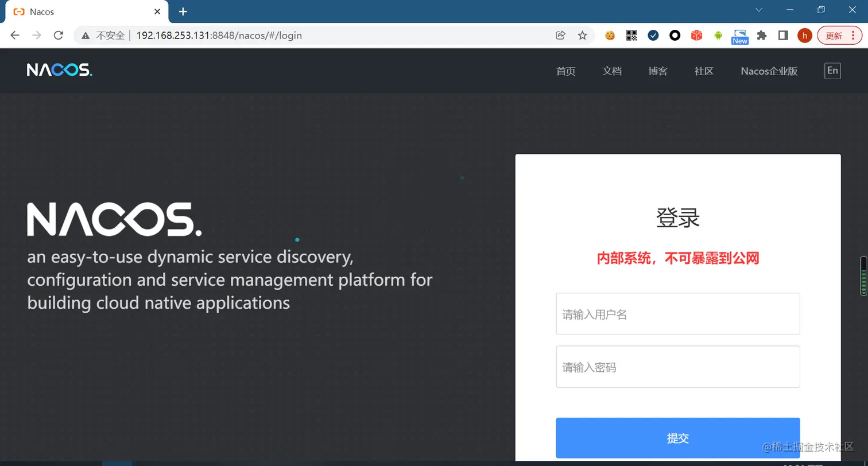Bookmark this page with the star icon
The image size is (868, 466).
pos(582,36)
